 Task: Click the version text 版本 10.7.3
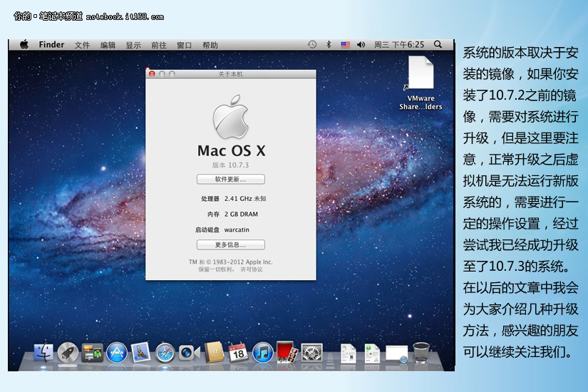(x=230, y=165)
